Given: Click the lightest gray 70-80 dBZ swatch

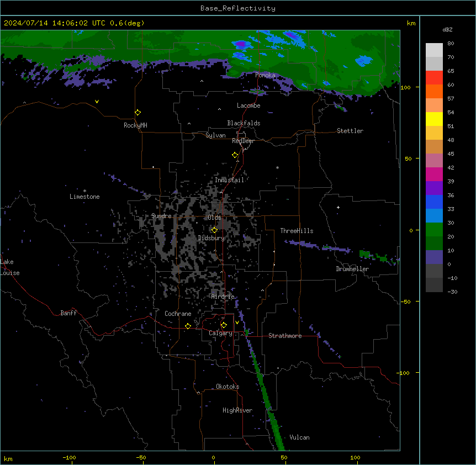Looking at the screenshot, I should 434,50.
